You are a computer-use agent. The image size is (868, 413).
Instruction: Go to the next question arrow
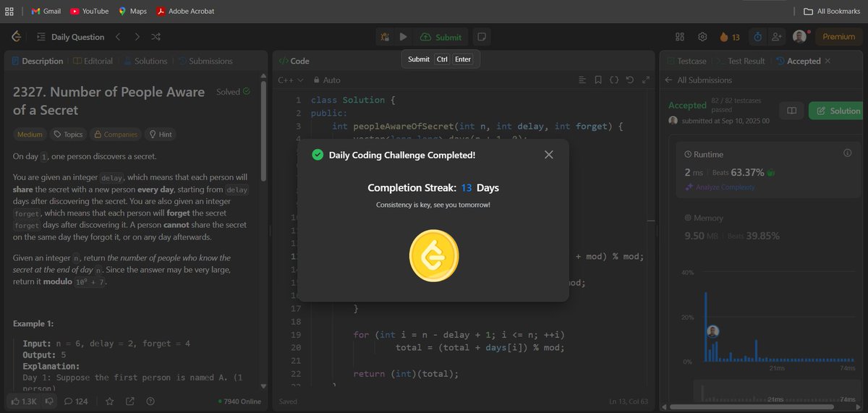click(x=137, y=37)
